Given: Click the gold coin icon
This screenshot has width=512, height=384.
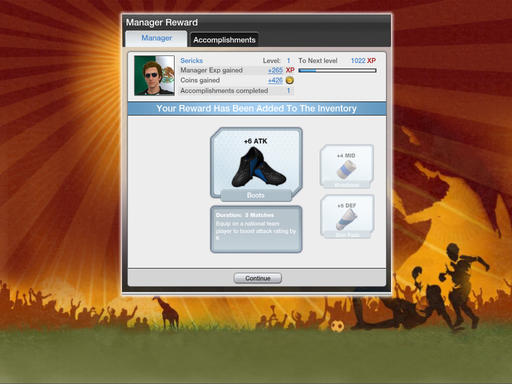Looking at the screenshot, I should (x=290, y=80).
